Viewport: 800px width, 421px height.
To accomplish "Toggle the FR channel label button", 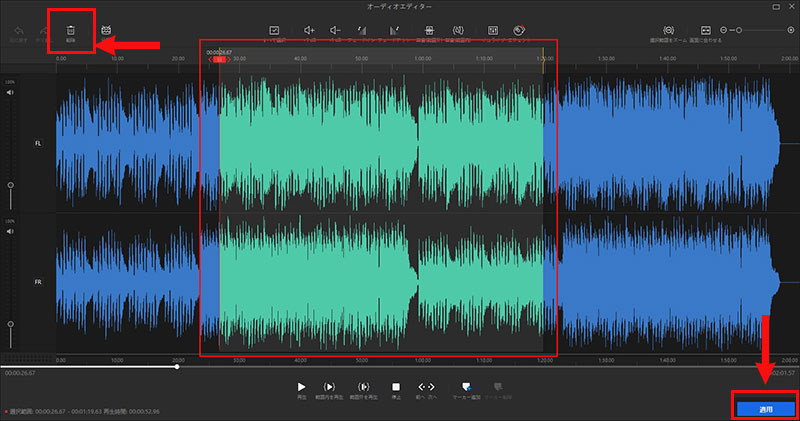I will (38, 282).
